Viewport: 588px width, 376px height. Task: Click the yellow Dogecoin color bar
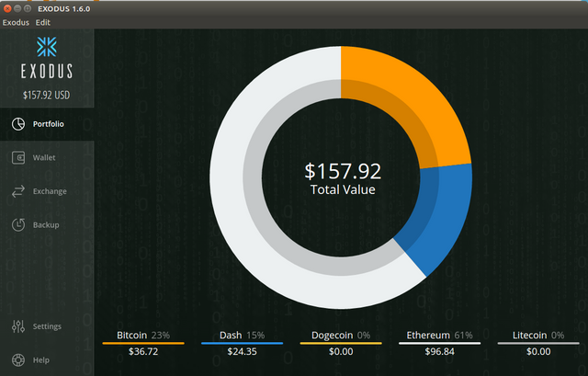pyautogui.click(x=341, y=343)
